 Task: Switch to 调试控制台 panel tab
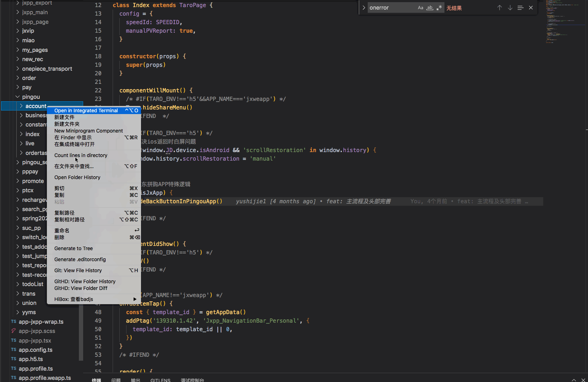click(x=192, y=380)
